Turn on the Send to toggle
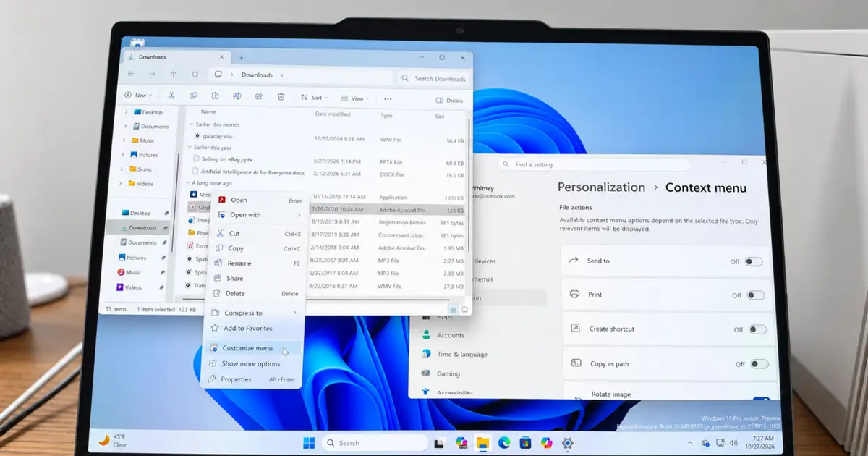The height and width of the screenshot is (456, 868). coord(754,262)
